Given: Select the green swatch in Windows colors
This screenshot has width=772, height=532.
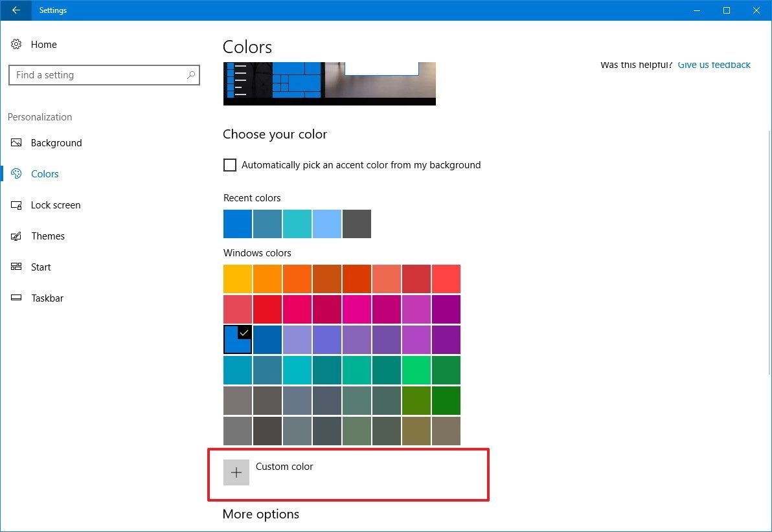Looking at the screenshot, I should coord(446,400).
